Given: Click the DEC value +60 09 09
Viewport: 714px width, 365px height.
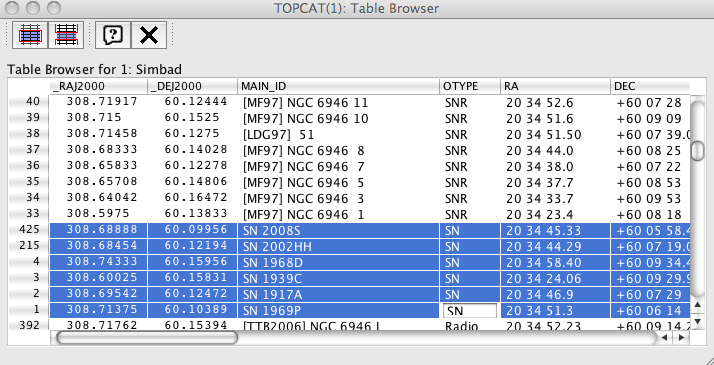Looking at the screenshot, I should click(650, 119).
